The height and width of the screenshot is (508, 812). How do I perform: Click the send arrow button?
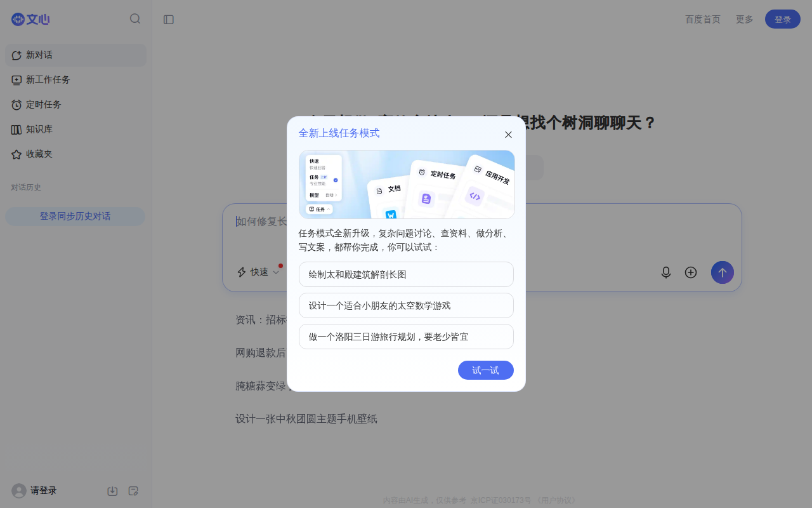tap(723, 272)
